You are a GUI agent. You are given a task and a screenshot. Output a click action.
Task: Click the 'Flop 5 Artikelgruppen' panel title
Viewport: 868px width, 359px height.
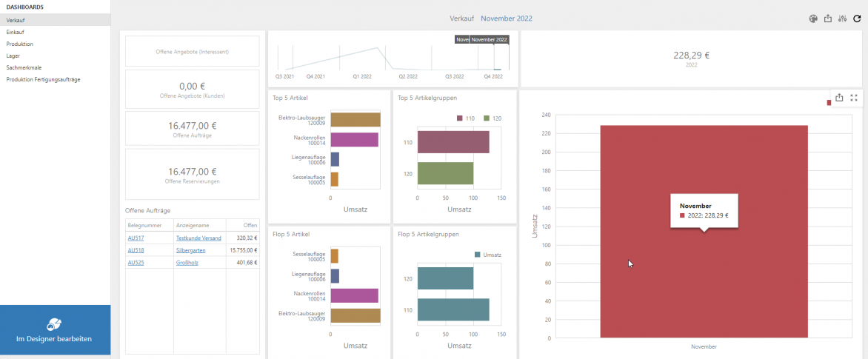pyautogui.click(x=428, y=234)
